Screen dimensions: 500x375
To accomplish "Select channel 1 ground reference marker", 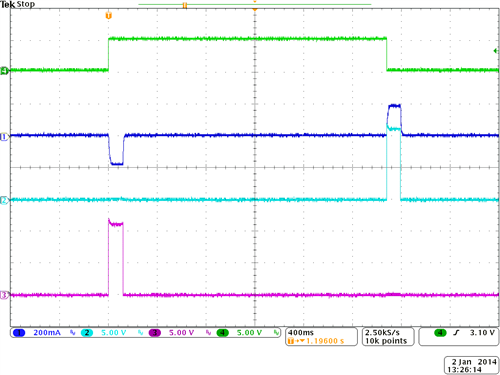I will pos(4,137).
